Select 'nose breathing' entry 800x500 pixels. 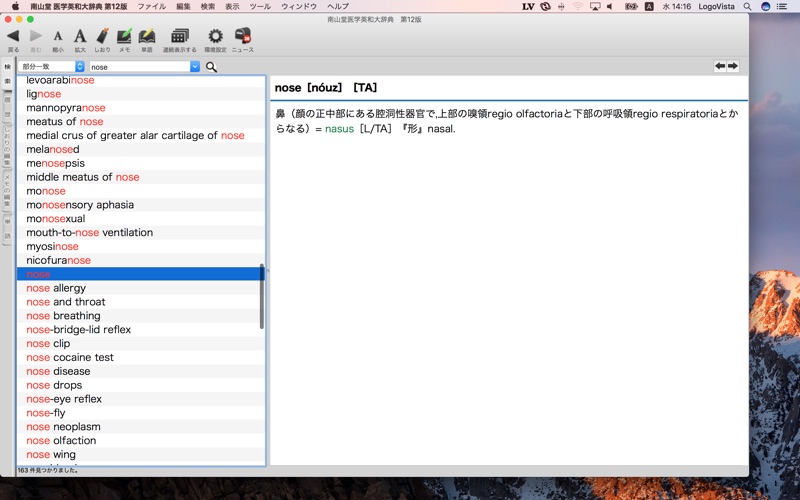[x=141, y=315]
